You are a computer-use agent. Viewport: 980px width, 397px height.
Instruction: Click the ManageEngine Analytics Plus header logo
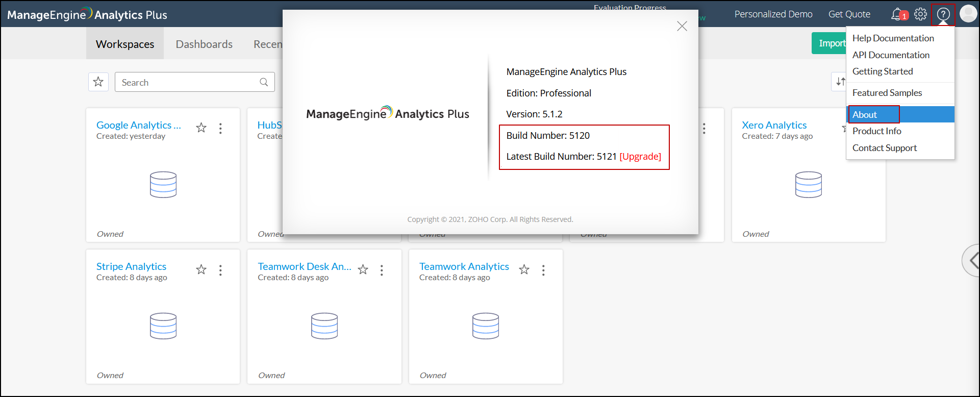(87, 14)
